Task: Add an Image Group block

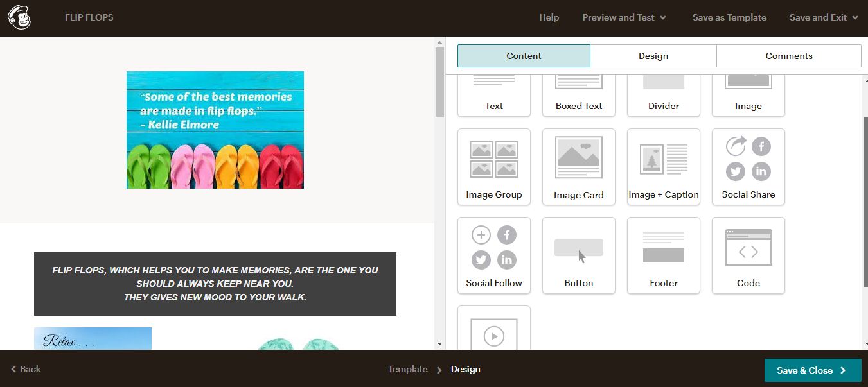Action: click(x=494, y=167)
